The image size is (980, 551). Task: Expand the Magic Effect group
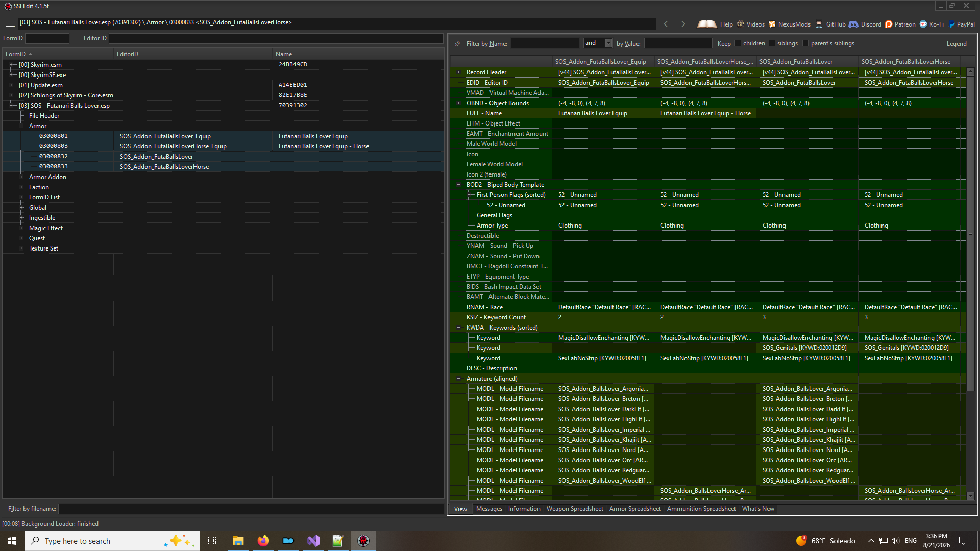[21, 228]
